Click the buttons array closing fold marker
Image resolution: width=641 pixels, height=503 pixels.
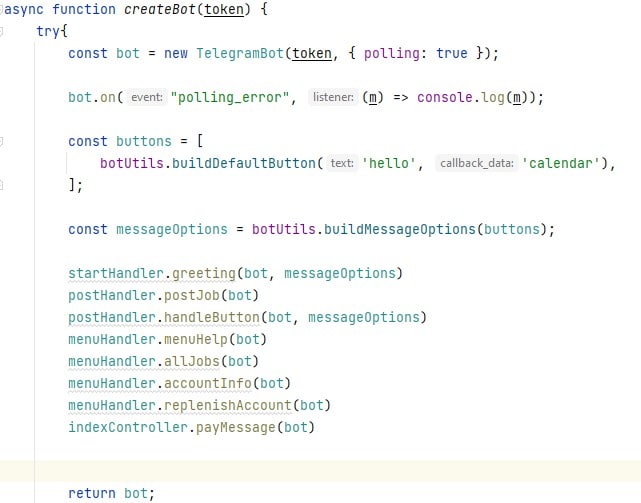click(1, 185)
